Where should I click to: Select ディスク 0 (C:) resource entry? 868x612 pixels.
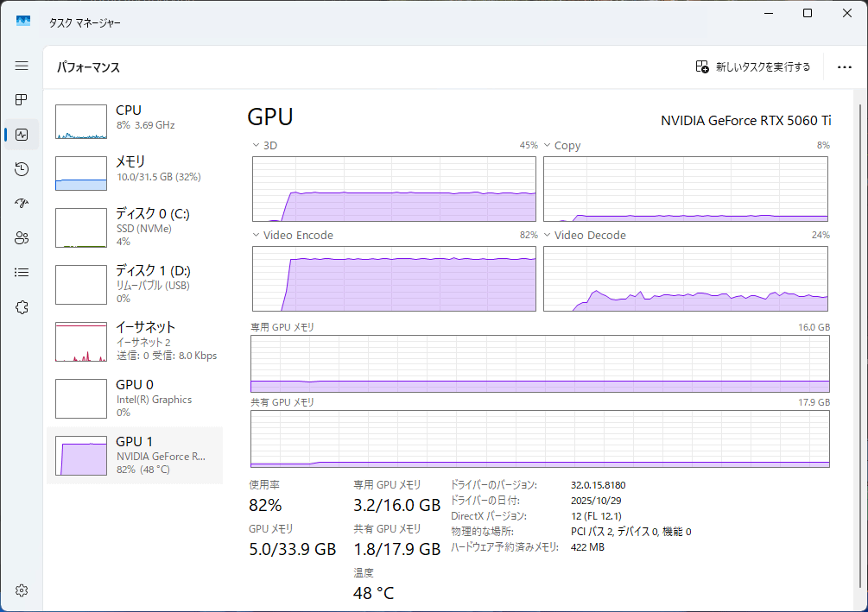(x=135, y=226)
